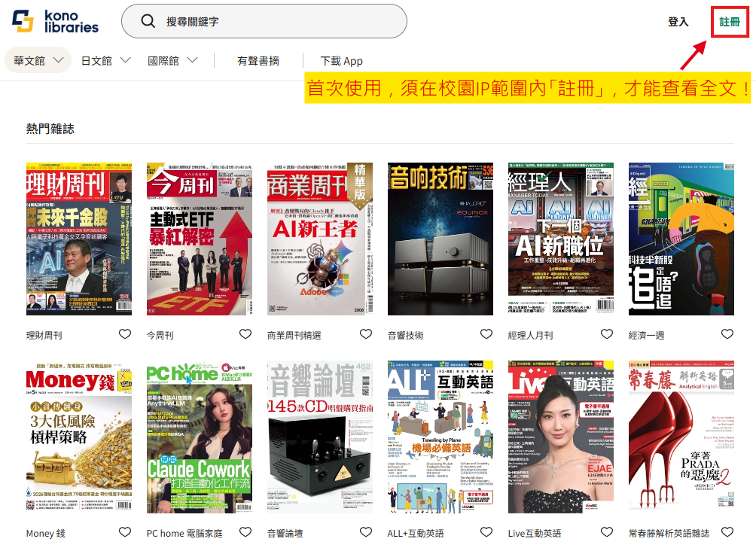Click the 熱門雜誌 section heading

[x=50, y=129]
